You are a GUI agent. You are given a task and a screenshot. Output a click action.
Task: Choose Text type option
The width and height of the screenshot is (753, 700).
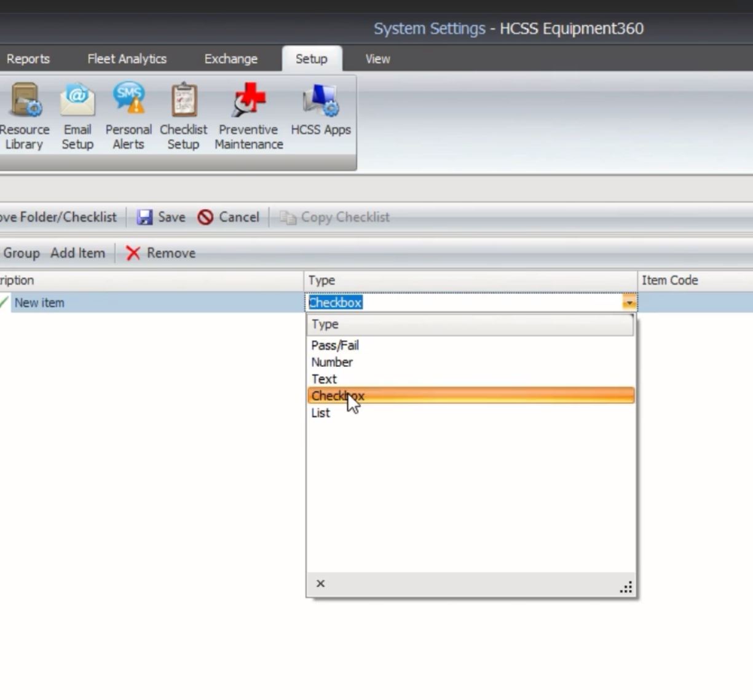[471, 379]
